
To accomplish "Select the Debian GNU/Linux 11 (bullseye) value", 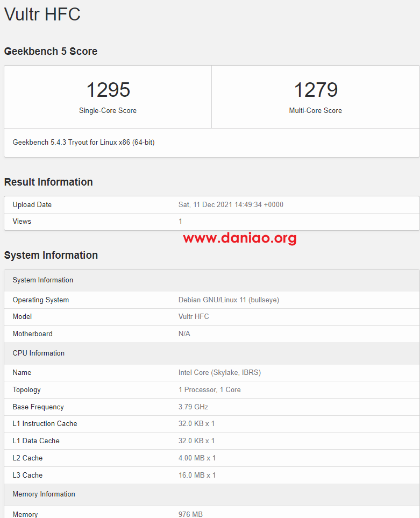I will coord(229,300).
